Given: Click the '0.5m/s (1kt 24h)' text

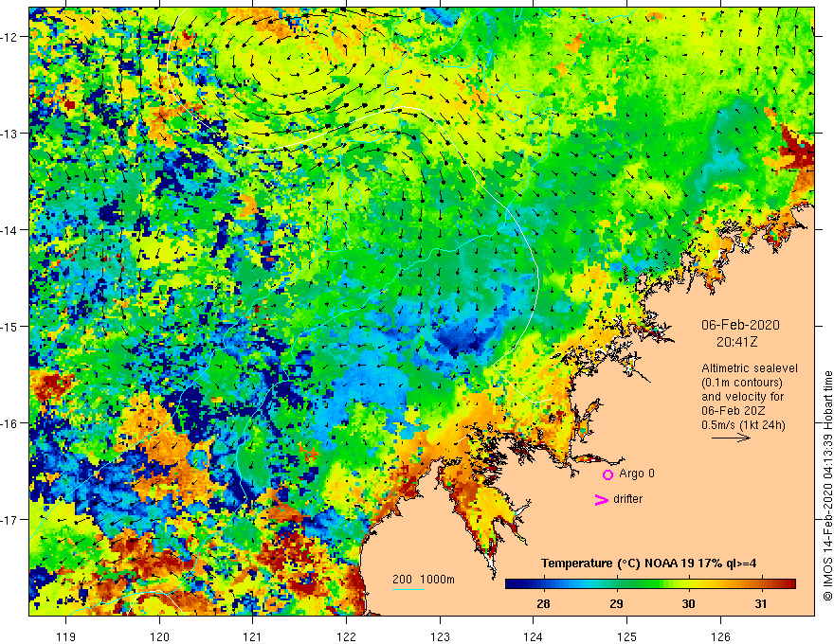Looking at the screenshot, I should point(744,425).
